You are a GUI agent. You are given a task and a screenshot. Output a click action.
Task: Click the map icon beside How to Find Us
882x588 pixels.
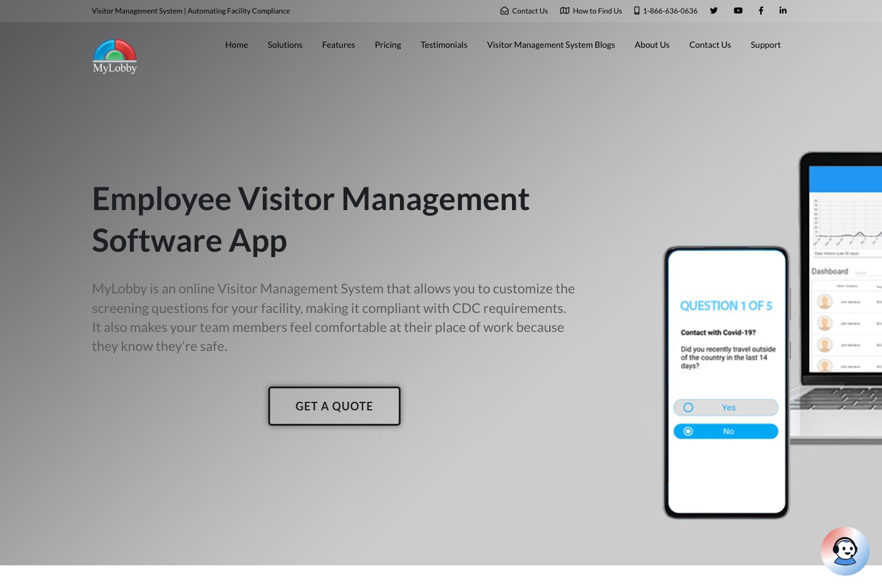[x=565, y=10]
